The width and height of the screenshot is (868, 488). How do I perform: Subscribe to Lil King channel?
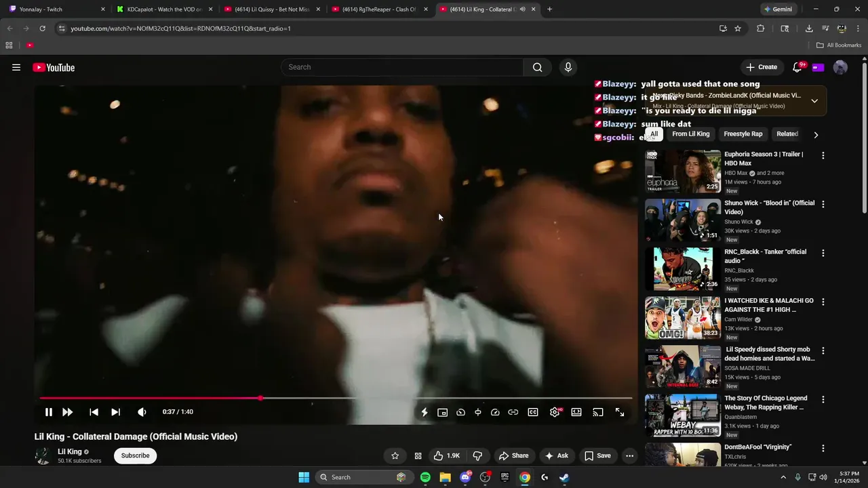tap(135, 455)
